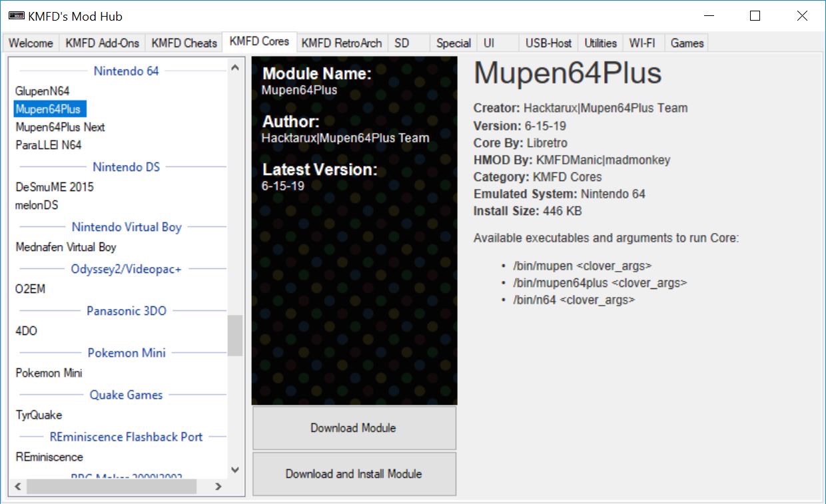The height and width of the screenshot is (504, 826).
Task: Click the horizontal scroll-left arrow
Action: click(x=18, y=487)
